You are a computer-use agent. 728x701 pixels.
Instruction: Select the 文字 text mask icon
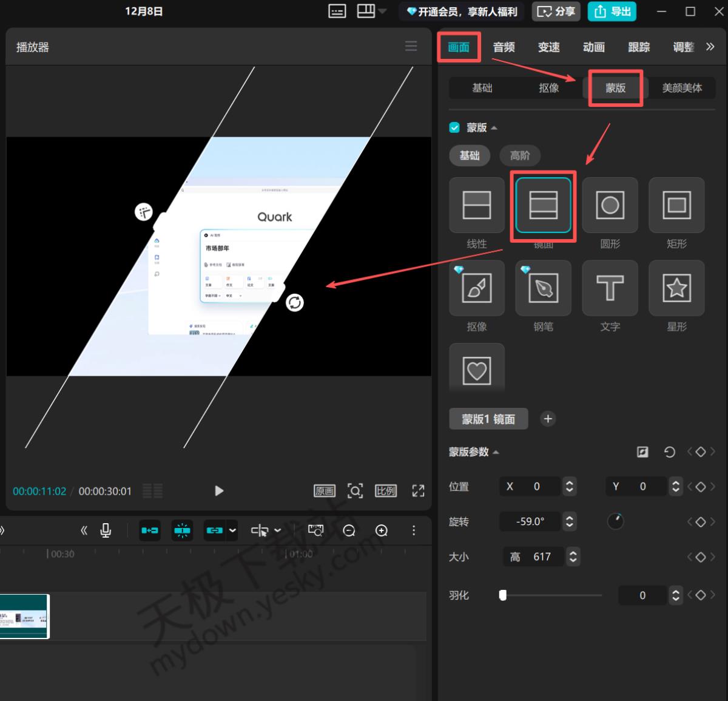[x=610, y=288]
